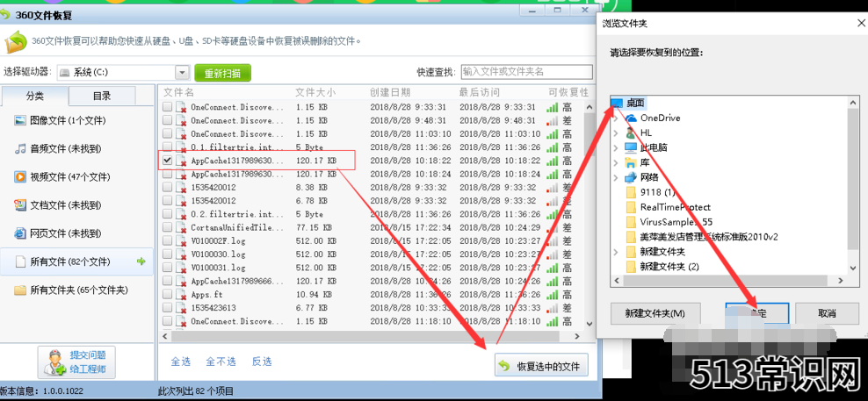This screenshot has height=401, width=868.
Task: Click the file list horizontal scrollbar
Action: pyautogui.click(x=371, y=336)
